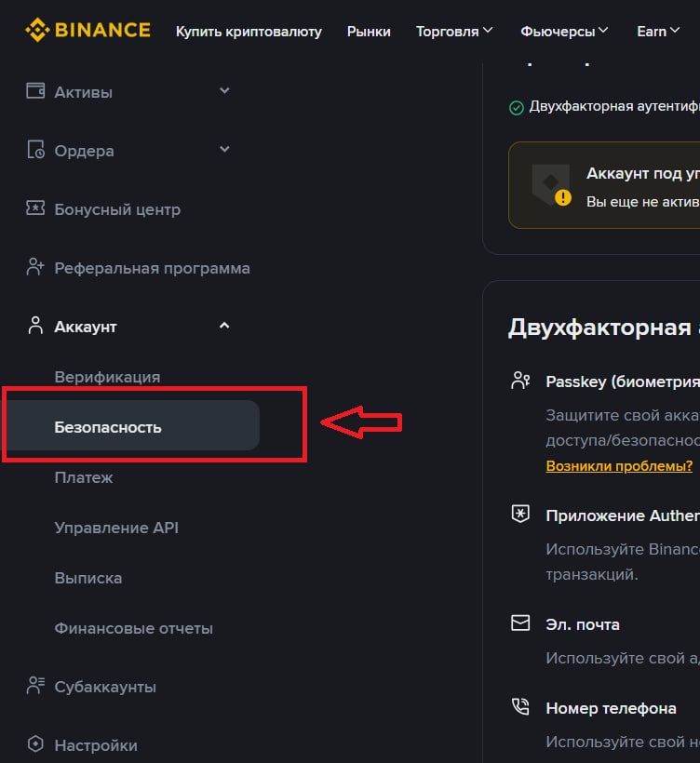
Task: Click the Субаккаунты icon in sidebar
Action: tap(36, 687)
